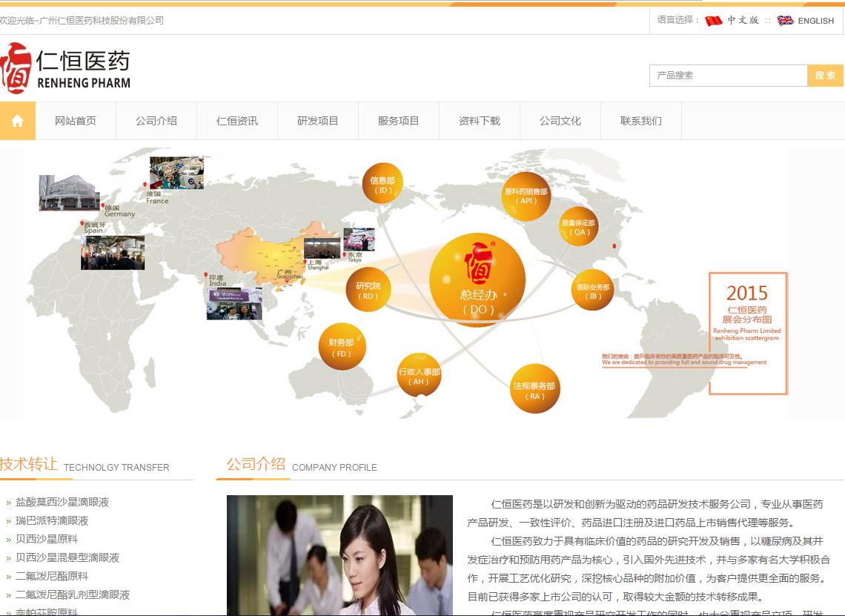Open the 贝西沙星混悬型滴眼液 link
Image resolution: width=845 pixels, height=616 pixels.
coord(67,557)
